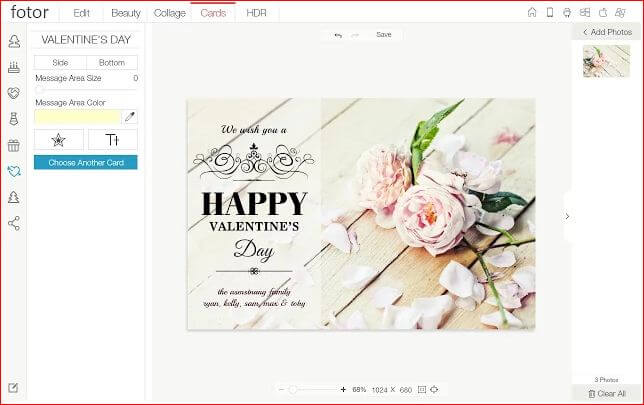
Task: Click the Save button
Action: click(384, 35)
